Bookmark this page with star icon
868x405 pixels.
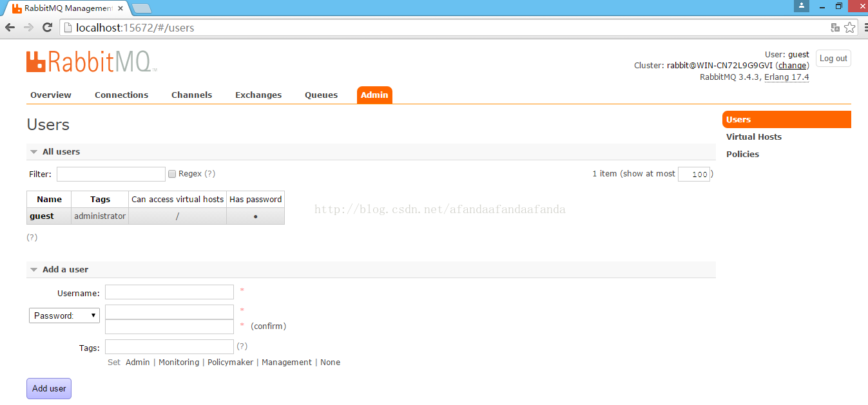point(850,28)
